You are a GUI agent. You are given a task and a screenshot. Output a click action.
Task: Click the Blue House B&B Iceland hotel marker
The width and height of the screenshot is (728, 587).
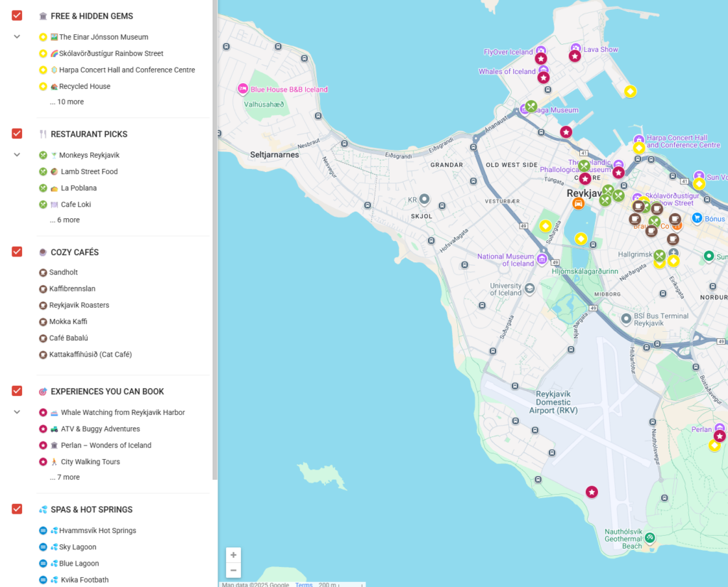tap(242, 89)
